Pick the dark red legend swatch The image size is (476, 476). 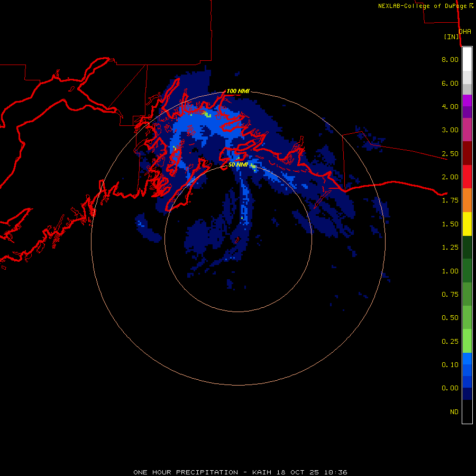tap(467, 153)
